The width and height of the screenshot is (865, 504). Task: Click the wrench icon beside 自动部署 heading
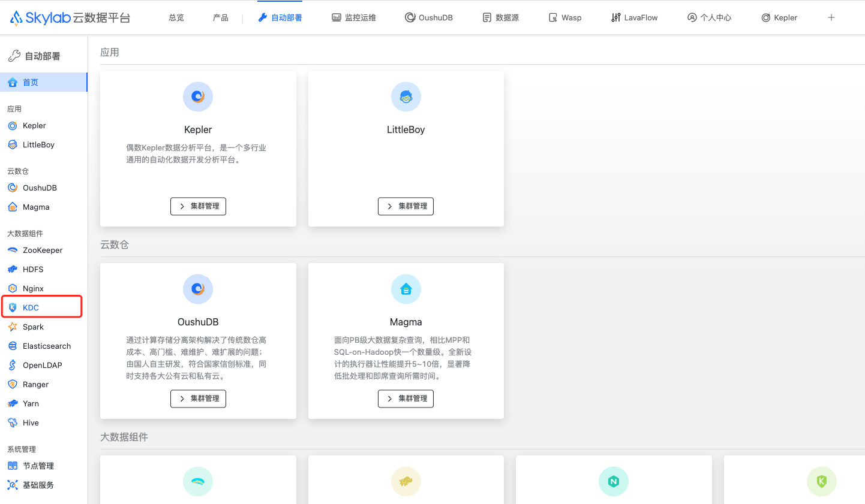click(x=14, y=56)
